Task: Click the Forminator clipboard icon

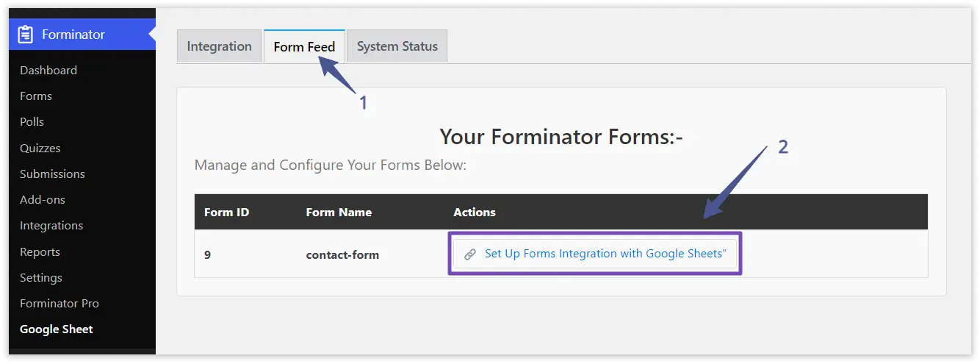Action: pyautogui.click(x=26, y=35)
